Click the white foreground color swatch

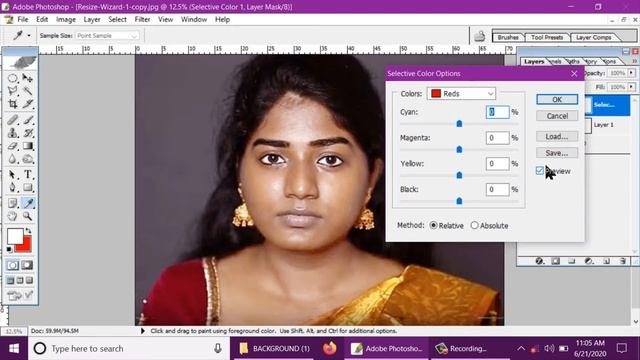[x=15, y=237]
